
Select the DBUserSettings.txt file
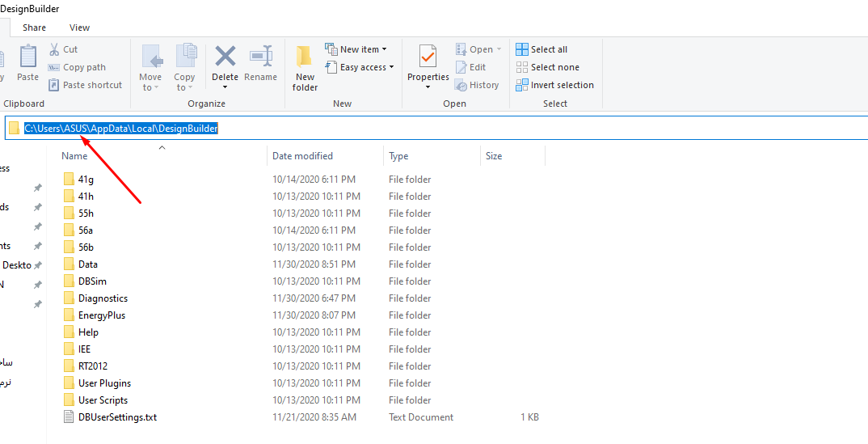tap(117, 417)
